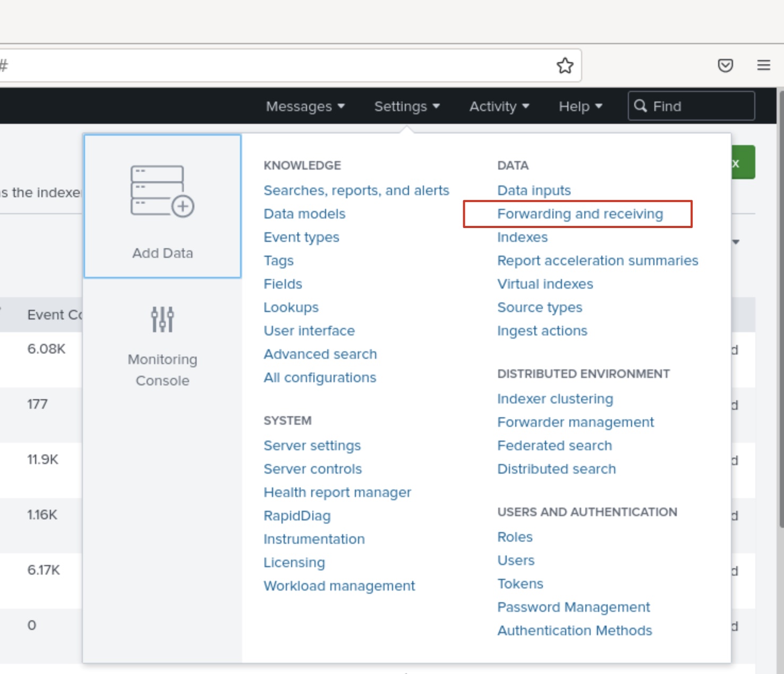
Task: Go to Distributed search
Action: [557, 469]
